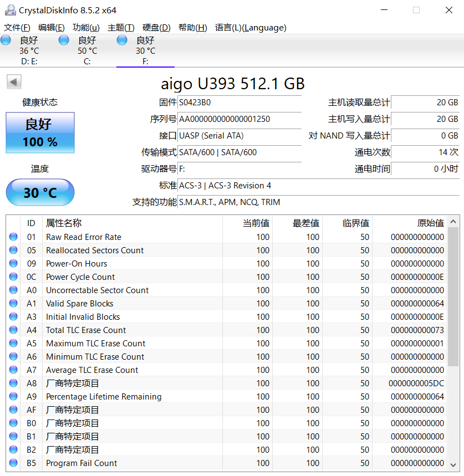Viewport: 464px width, 476px height.
Task: Select the C: disk status orb
Action: pyautogui.click(x=64, y=40)
